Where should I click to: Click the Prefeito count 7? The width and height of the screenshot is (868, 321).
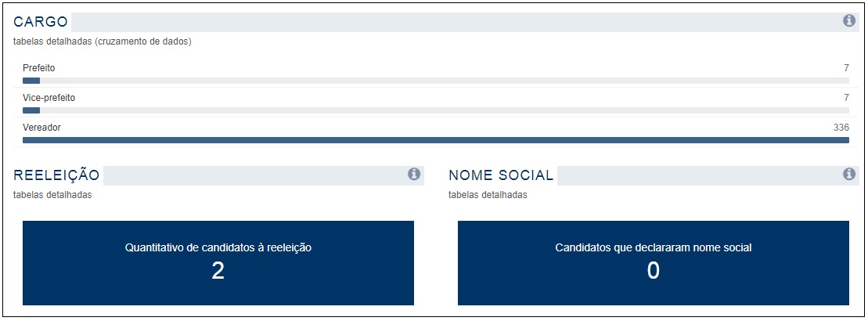(846, 67)
